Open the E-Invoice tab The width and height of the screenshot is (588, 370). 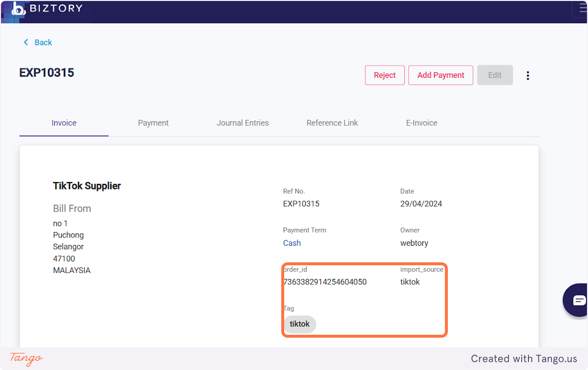tap(421, 123)
